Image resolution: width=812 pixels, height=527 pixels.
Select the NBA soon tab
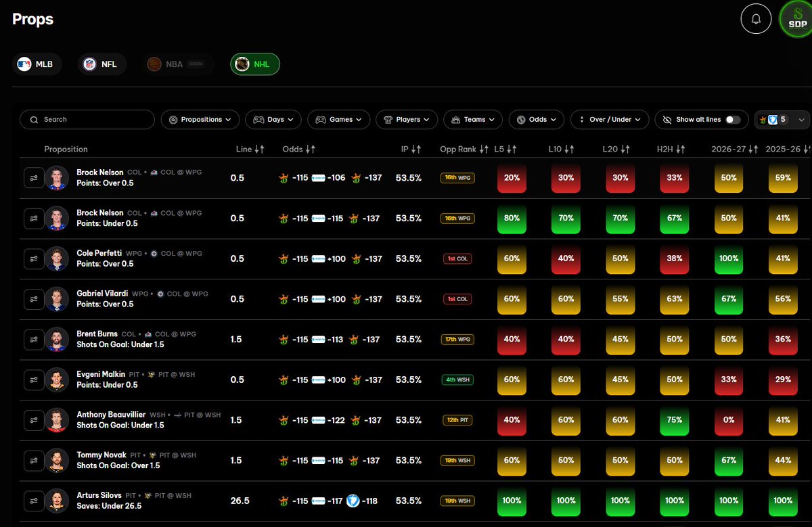pos(179,64)
